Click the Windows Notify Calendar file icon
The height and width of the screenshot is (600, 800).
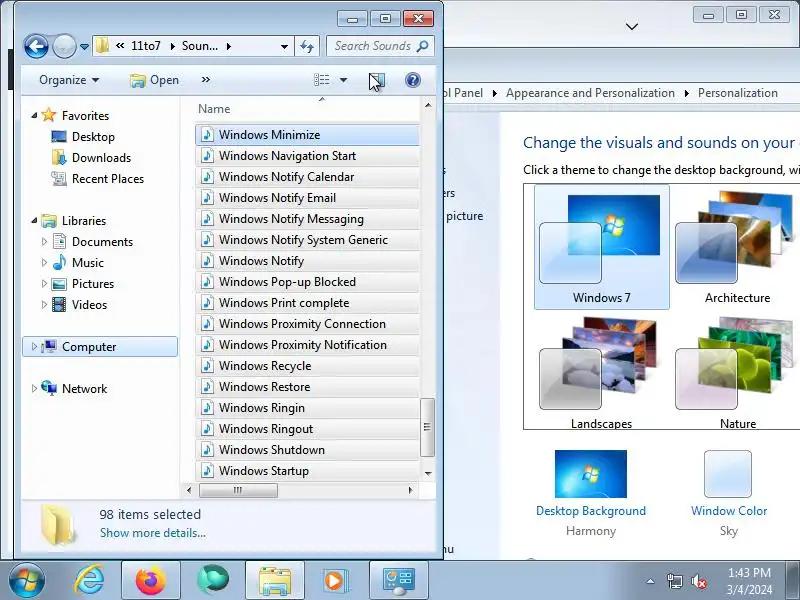[207, 177]
